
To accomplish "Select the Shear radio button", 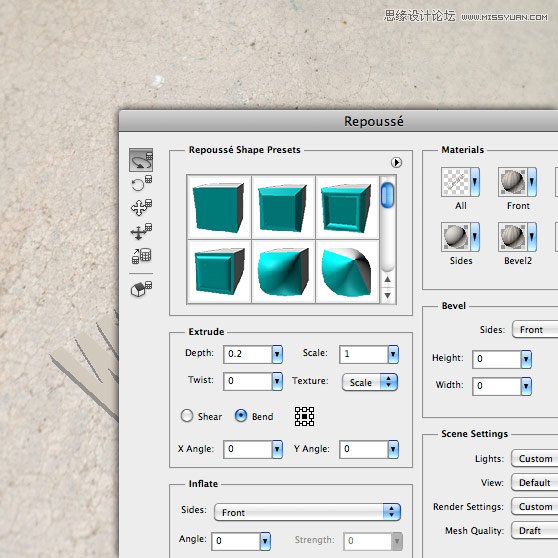I will (187, 416).
